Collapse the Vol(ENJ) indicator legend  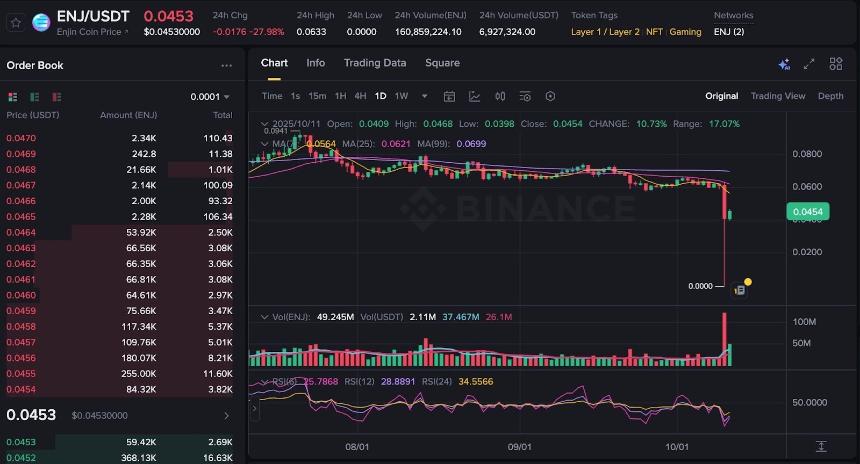[x=263, y=316]
